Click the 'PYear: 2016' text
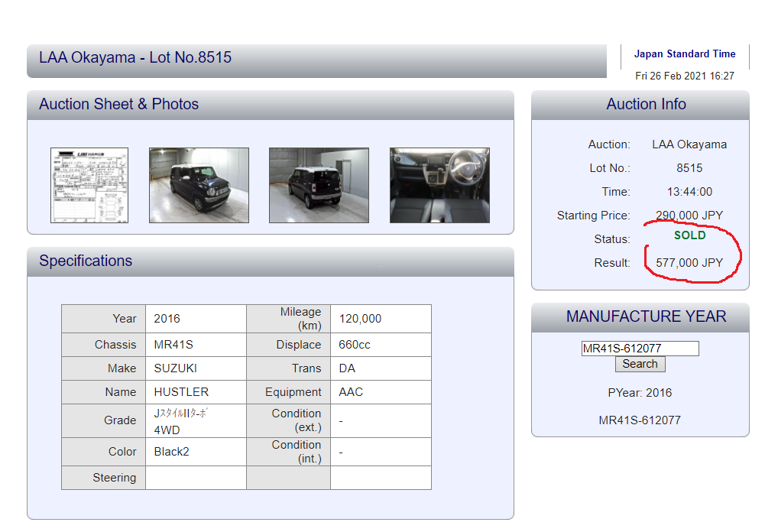Image resolution: width=765 pixels, height=532 pixels. (640, 393)
